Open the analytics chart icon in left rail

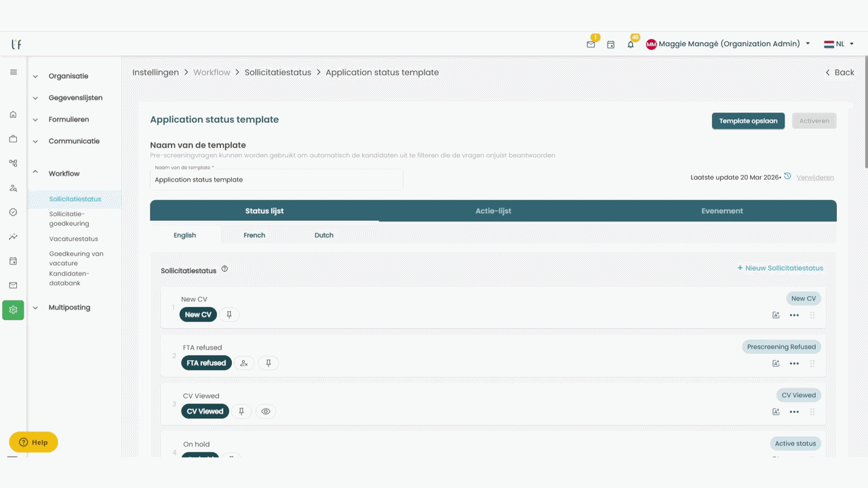(x=13, y=237)
